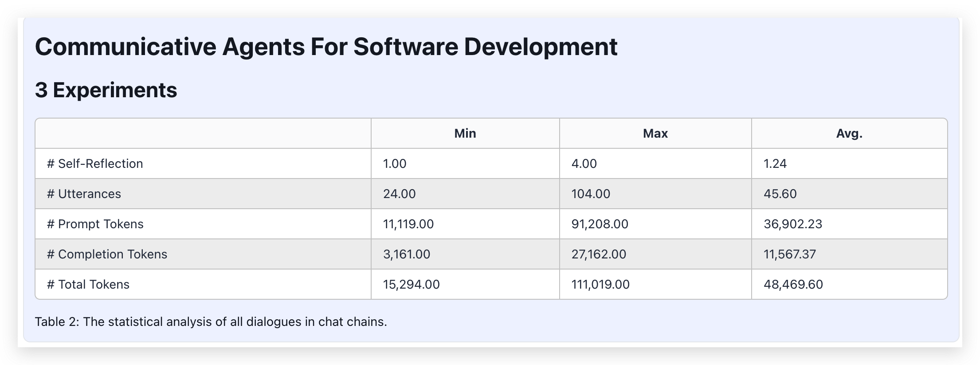Click the Utterances min value 24.00
This screenshot has width=980, height=365.
[399, 194]
